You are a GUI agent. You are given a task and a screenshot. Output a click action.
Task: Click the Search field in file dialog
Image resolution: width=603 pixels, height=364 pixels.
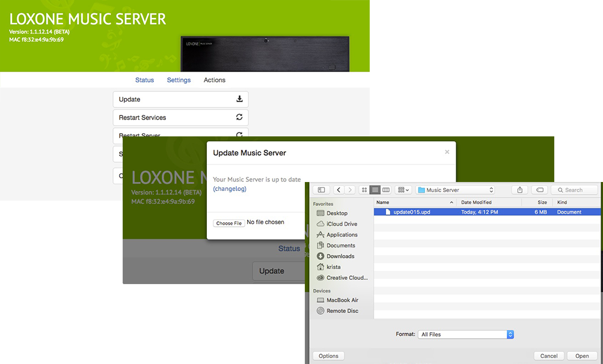[x=575, y=190]
